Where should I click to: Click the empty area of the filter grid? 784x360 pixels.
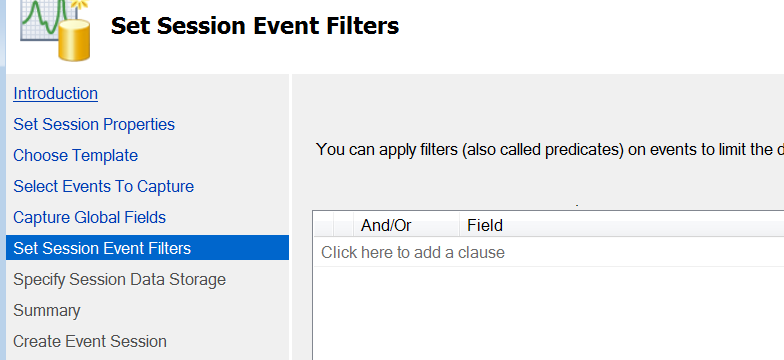(x=548, y=314)
